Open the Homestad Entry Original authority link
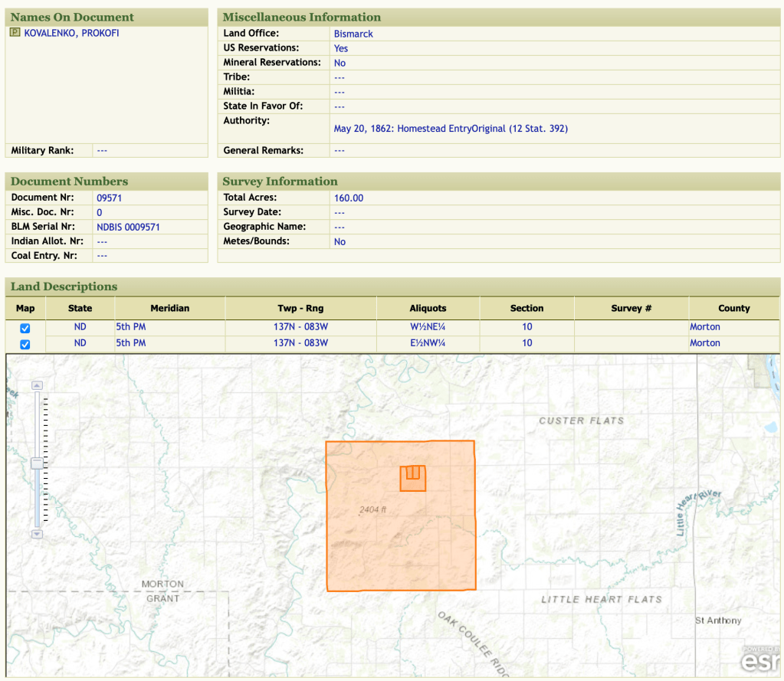The image size is (784, 681). click(451, 129)
